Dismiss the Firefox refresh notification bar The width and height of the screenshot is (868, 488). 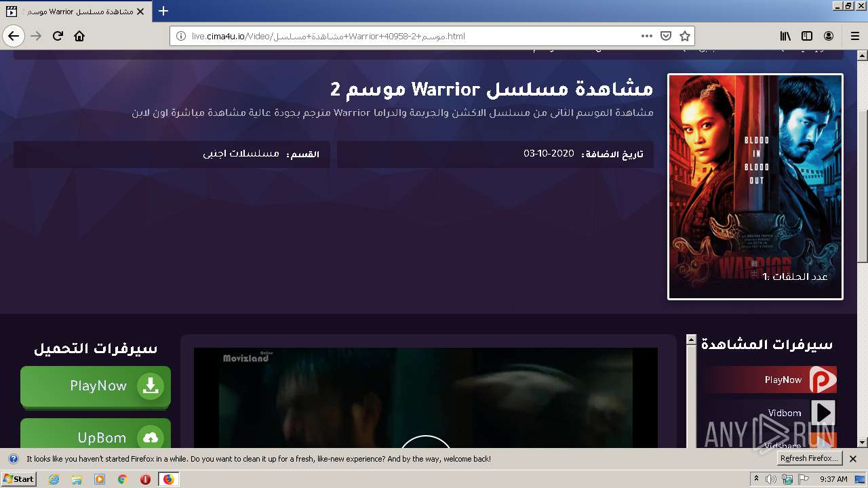tap(853, 459)
